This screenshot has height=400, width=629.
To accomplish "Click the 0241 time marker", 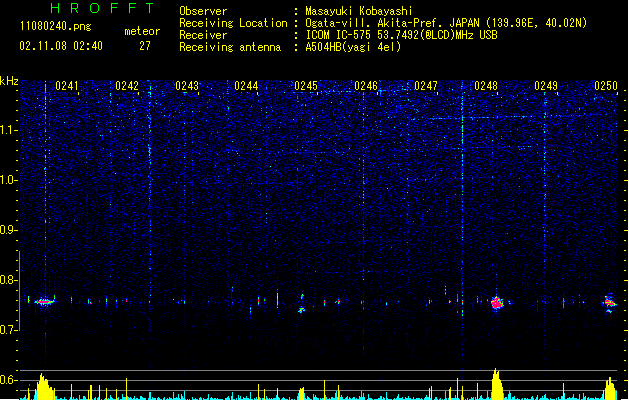I will [67, 86].
